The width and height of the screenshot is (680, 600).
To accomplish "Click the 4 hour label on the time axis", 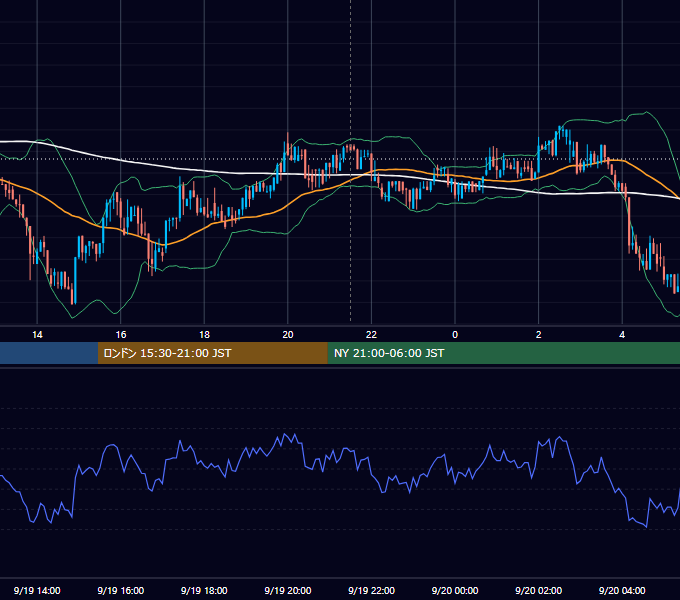I will pos(622,335).
